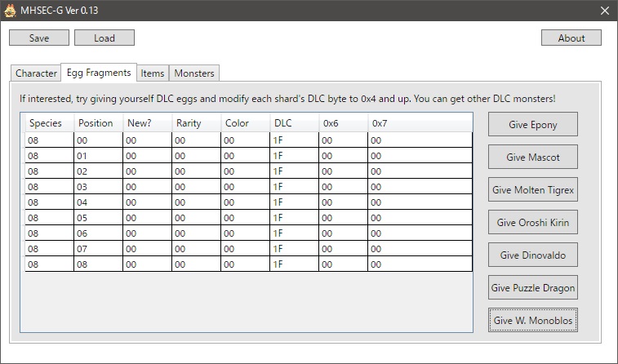Select DLC cell in Position 06 row
Screen dimensions: 618x364
tap(294, 233)
